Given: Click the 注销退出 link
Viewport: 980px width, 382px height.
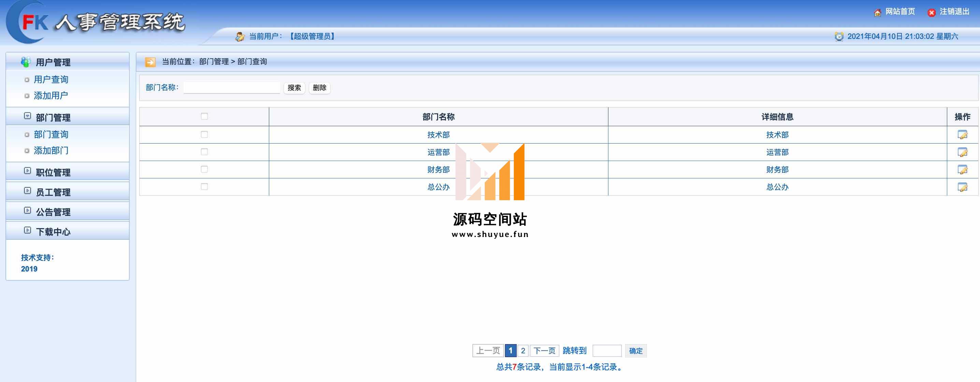Looking at the screenshot, I should 954,12.
